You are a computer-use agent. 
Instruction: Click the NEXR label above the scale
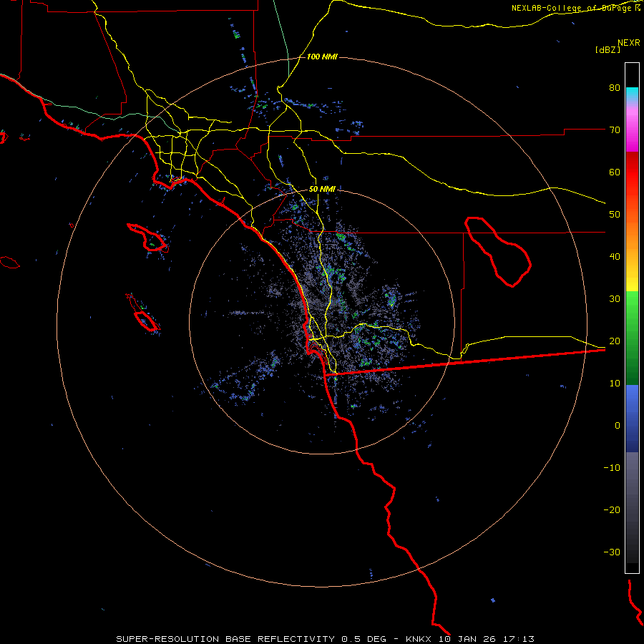tap(629, 43)
